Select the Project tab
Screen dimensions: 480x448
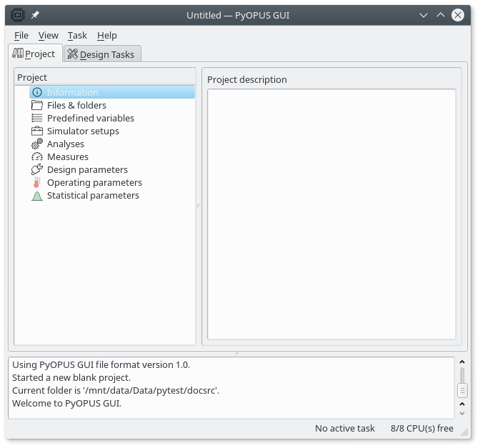34,54
